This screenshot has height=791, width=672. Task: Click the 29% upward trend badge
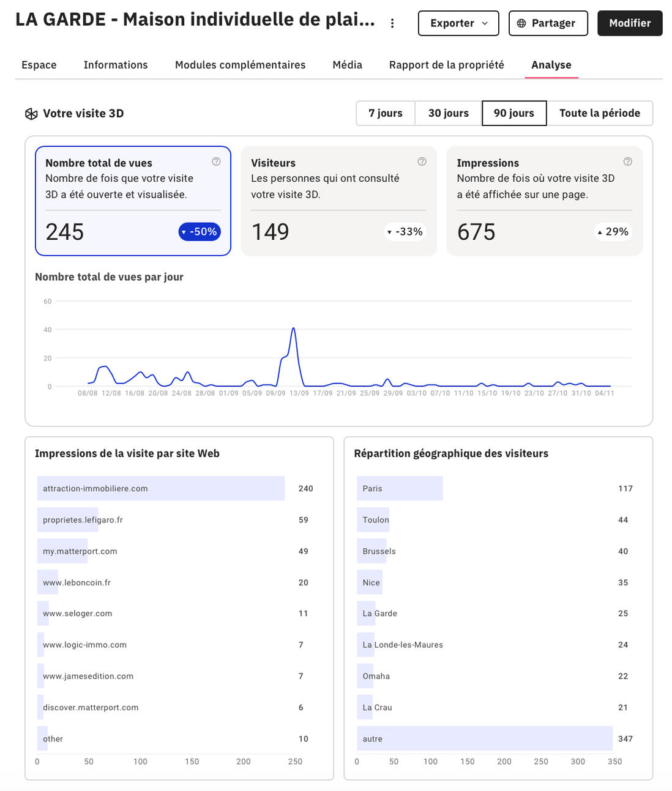[x=613, y=232]
